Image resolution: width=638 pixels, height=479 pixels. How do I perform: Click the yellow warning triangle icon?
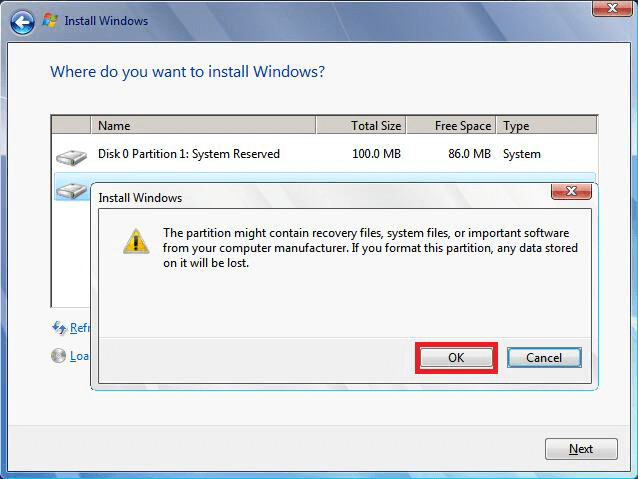(x=136, y=240)
